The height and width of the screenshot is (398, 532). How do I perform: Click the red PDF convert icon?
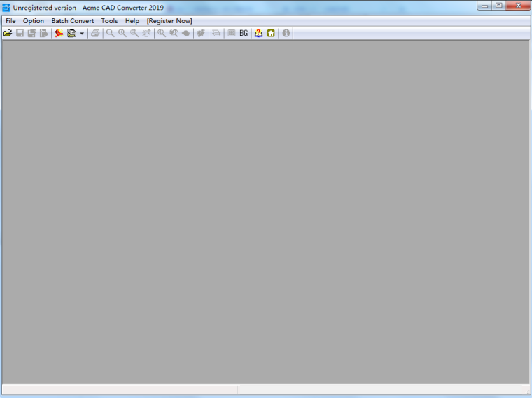(59, 33)
